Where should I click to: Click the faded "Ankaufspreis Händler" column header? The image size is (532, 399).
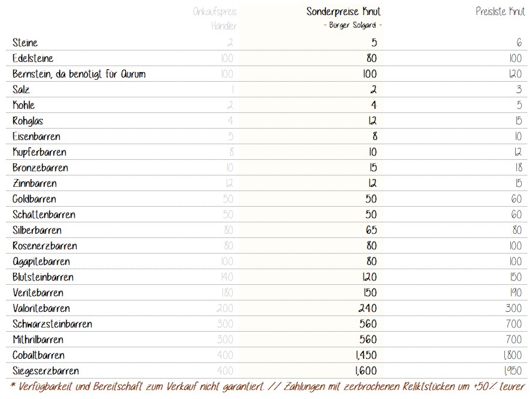pos(215,19)
